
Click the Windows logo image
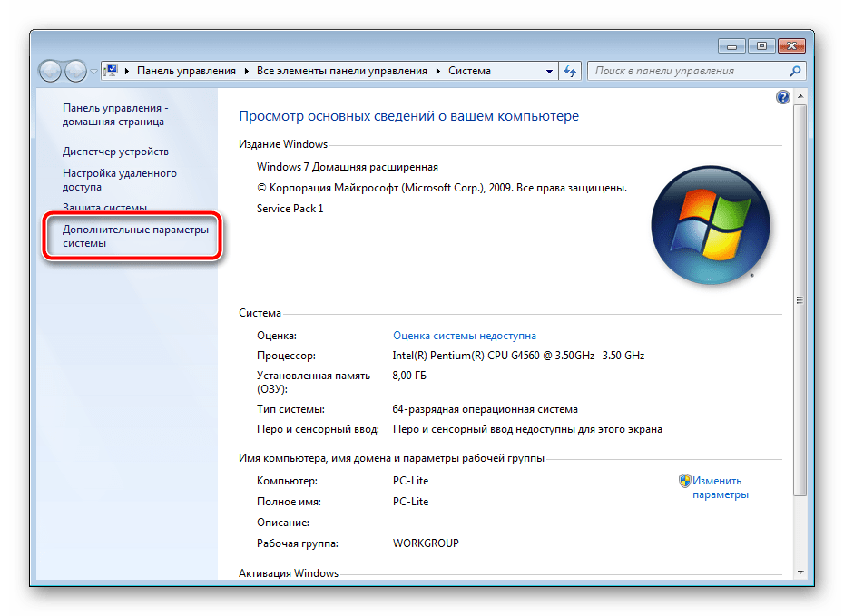711,225
